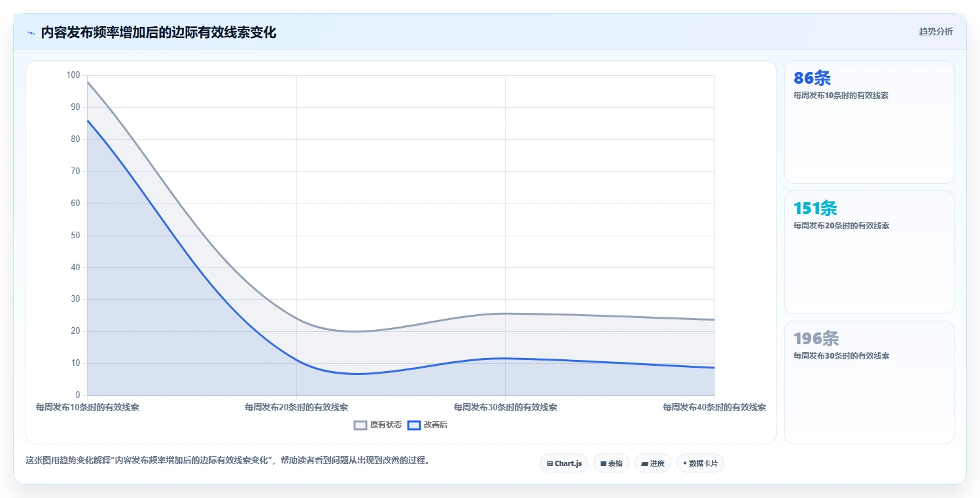This screenshot has height=498, width=980.
Task: Open the 86条 stat card
Action: pyautogui.click(x=869, y=122)
